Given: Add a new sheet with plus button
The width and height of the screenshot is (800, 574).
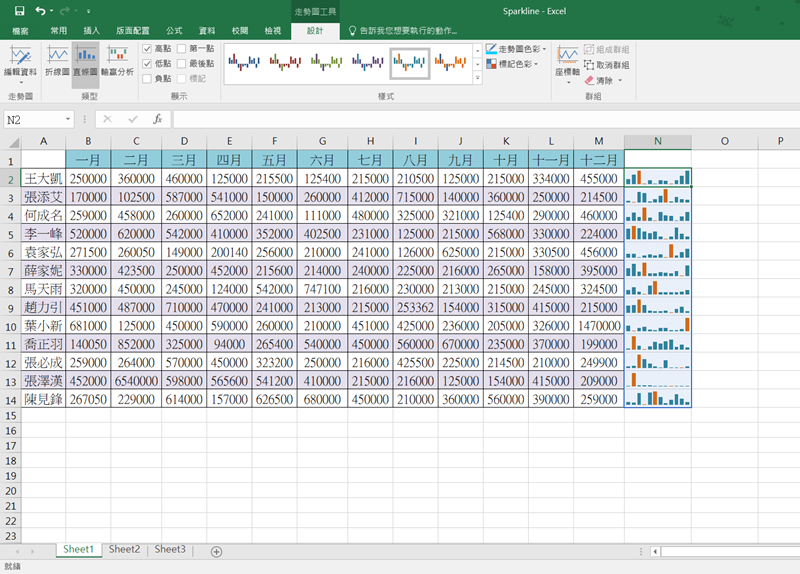Looking at the screenshot, I should (216, 551).
